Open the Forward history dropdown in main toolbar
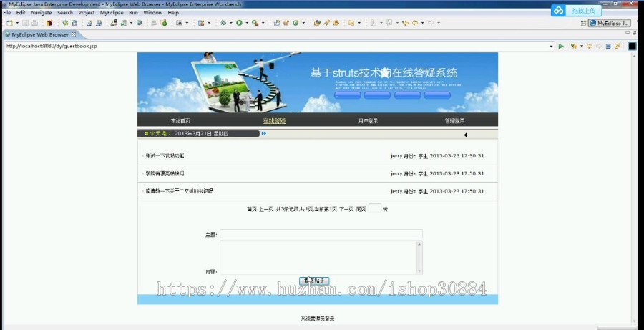 [x=439, y=23]
